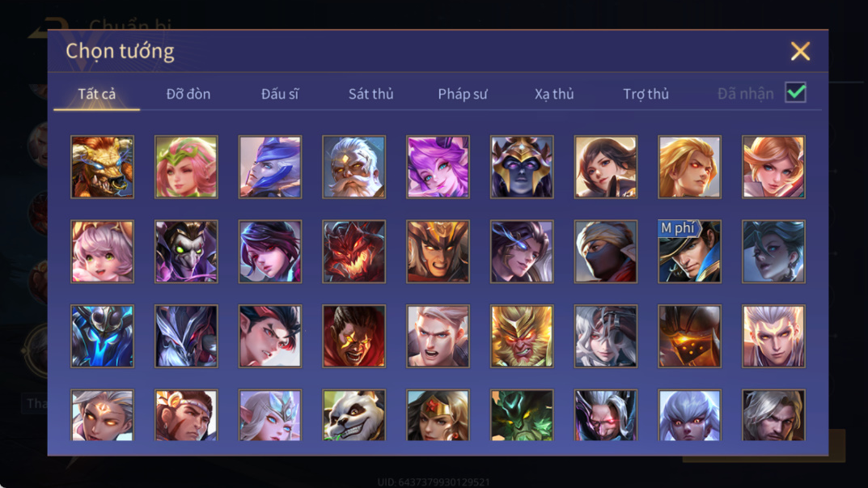Show the 'Trợ thủ' heroes tab
Screen dimensions: 868x488
point(646,94)
